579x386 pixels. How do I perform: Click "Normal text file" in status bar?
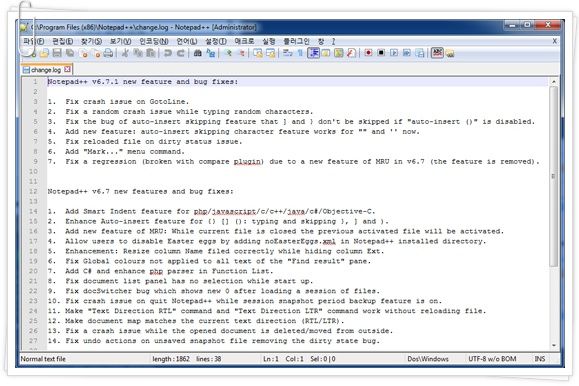coord(43,359)
